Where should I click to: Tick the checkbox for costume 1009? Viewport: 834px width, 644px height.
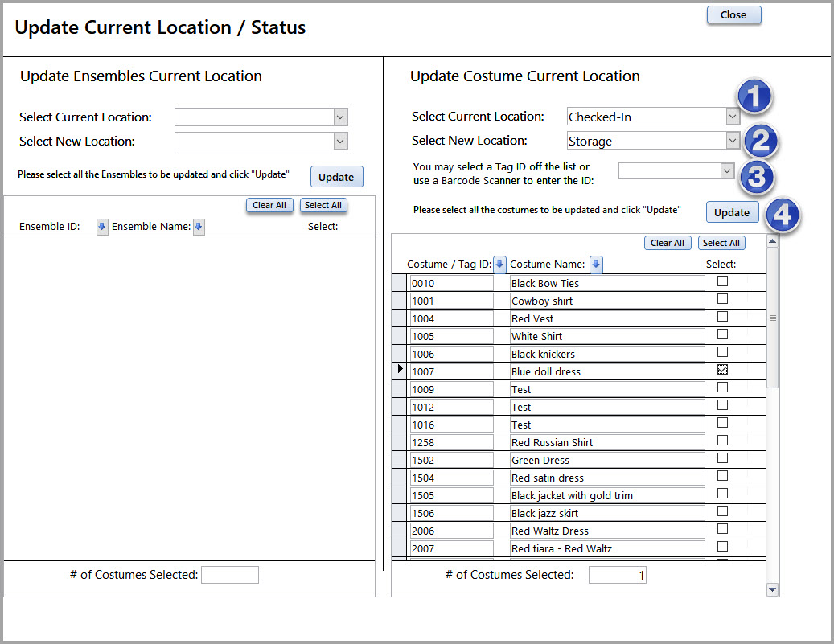click(722, 388)
